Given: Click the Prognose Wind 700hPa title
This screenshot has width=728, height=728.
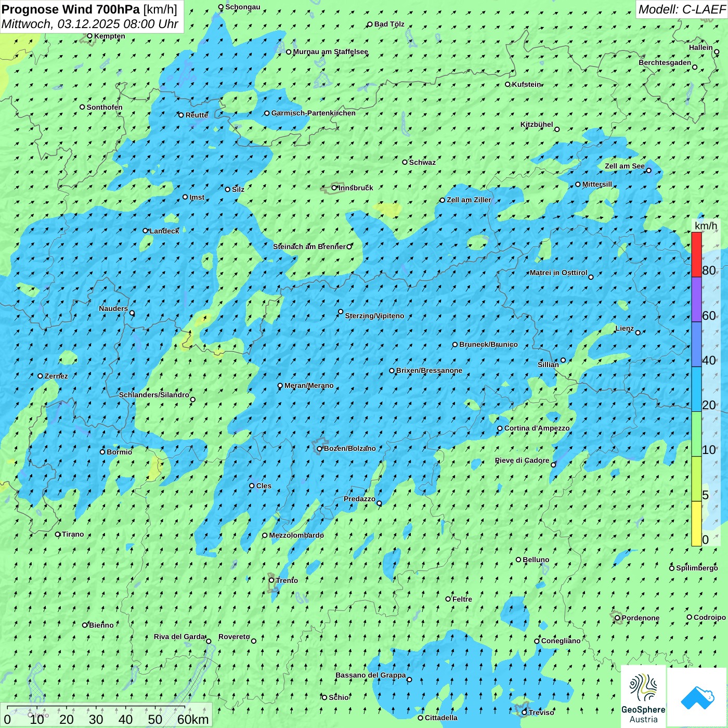Looking at the screenshot, I should 89,9.
